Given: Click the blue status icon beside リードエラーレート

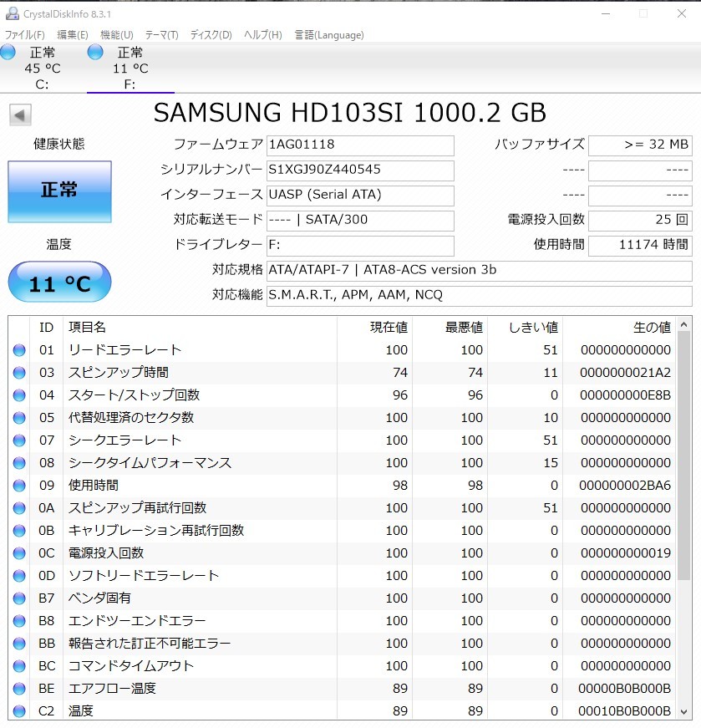Looking at the screenshot, I should [19, 349].
